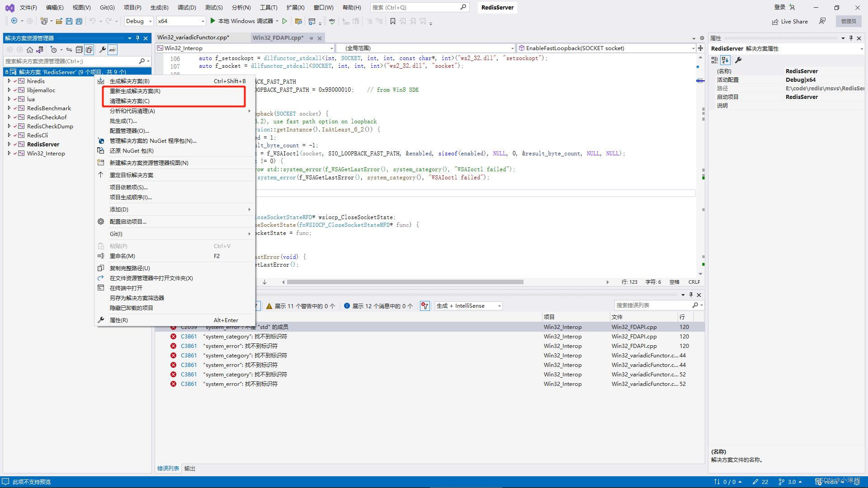Click Start Without Debugging green outline arrow
This screenshot has height=488, width=868.
[284, 21]
